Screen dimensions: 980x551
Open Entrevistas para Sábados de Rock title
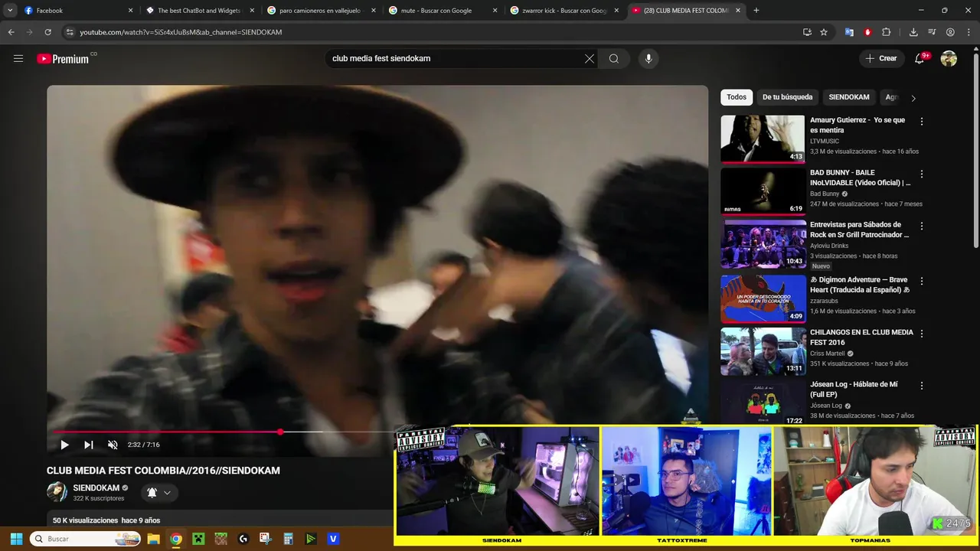tap(860, 230)
